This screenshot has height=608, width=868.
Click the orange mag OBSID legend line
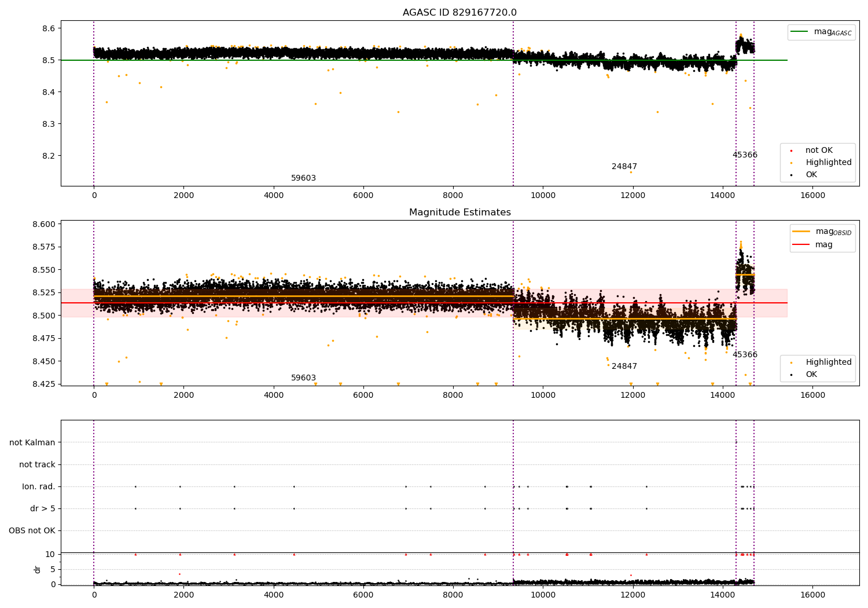coord(801,232)
